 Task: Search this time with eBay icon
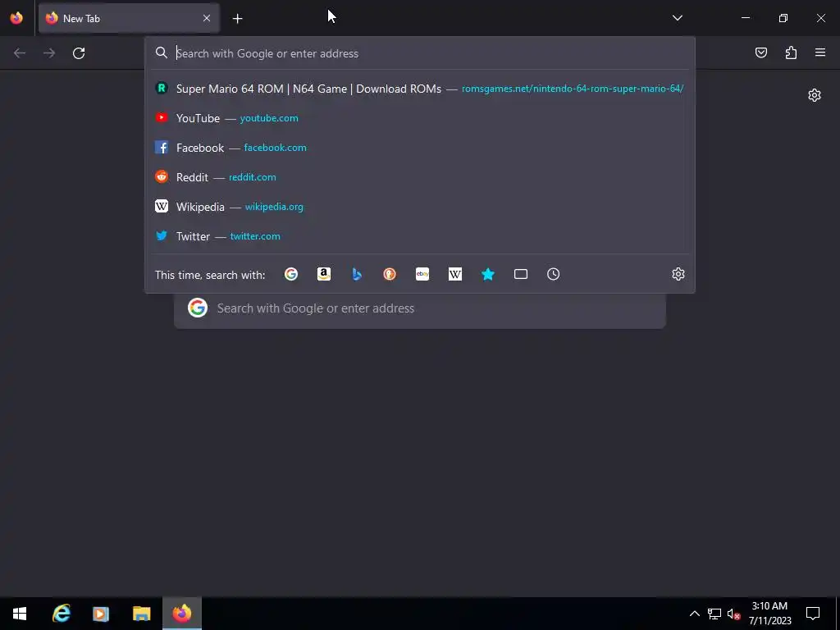pyautogui.click(x=422, y=274)
